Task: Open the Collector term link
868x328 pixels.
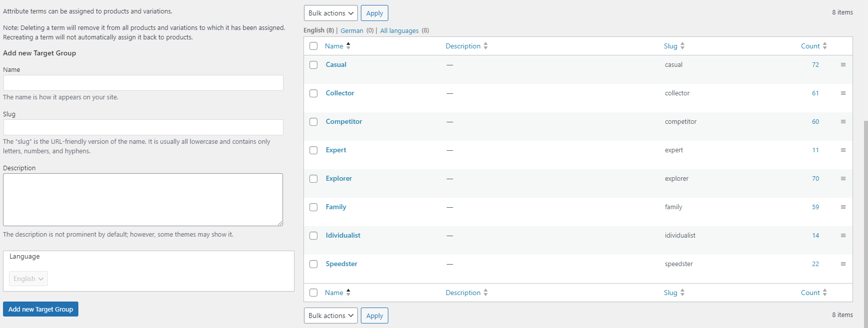Action: pos(340,93)
